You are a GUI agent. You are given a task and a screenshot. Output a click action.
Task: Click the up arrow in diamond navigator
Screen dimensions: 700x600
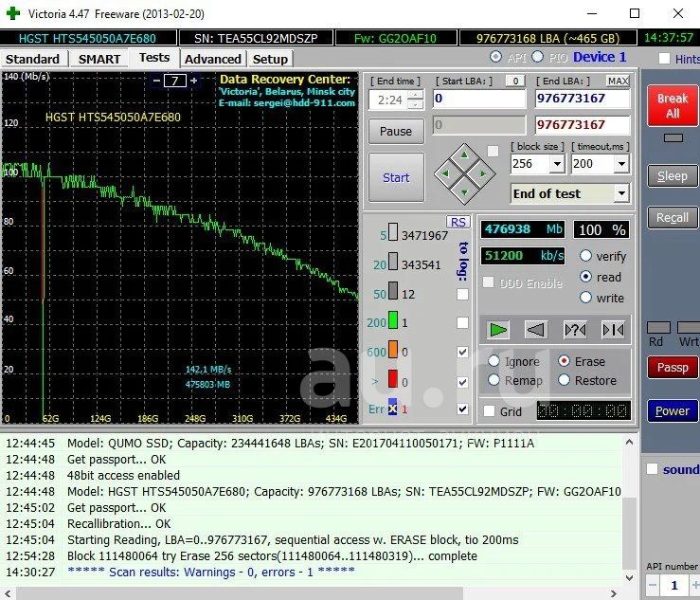(464, 155)
